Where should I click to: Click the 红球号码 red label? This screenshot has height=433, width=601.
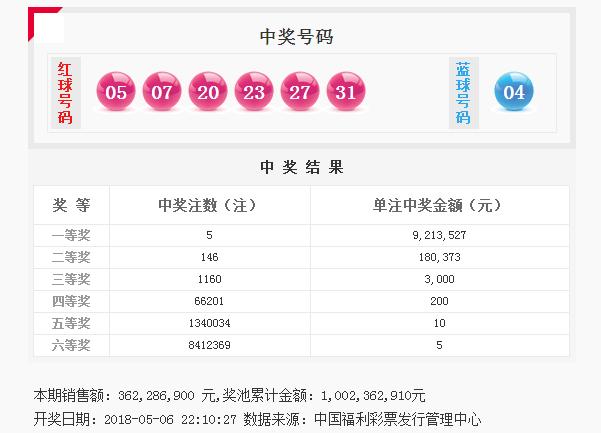pos(65,92)
